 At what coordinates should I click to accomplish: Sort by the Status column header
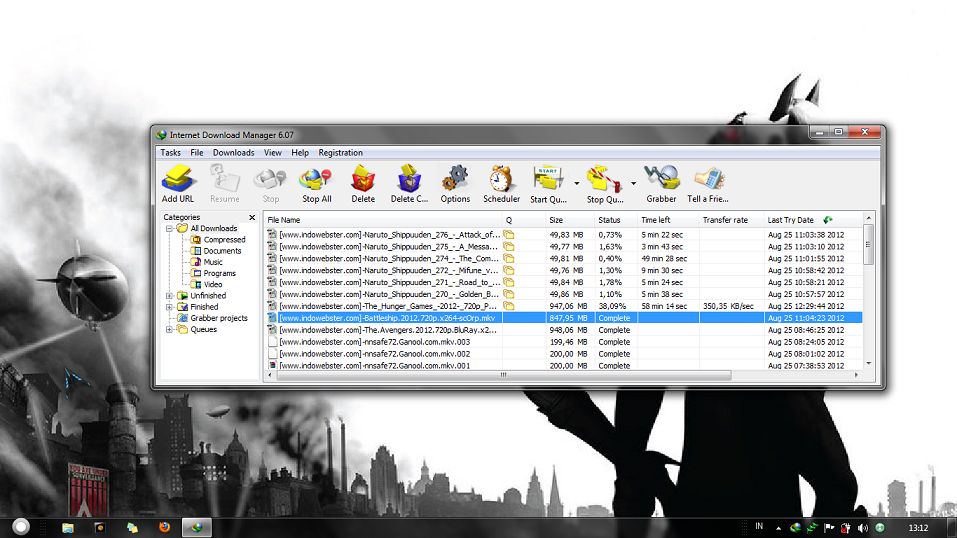(615, 220)
